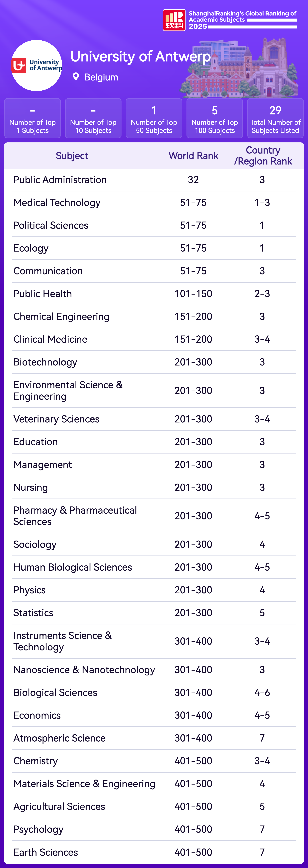Click Pharmacy & Pharmaceutical Sciences subject

(75, 516)
